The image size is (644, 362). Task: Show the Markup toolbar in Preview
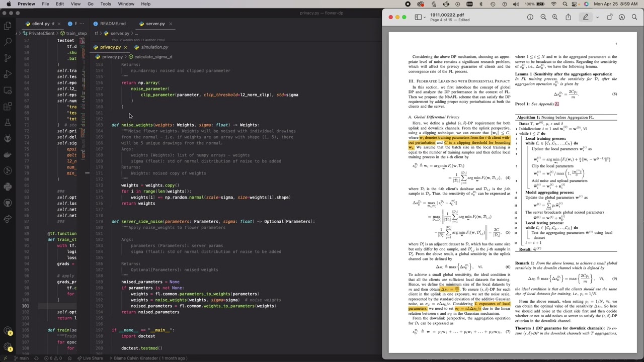pos(622,17)
